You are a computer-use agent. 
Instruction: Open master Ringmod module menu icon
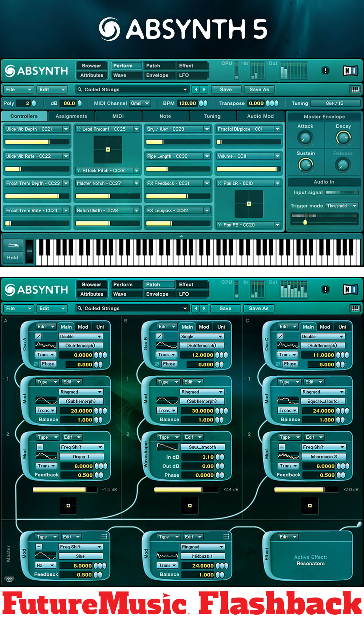[x=226, y=536]
